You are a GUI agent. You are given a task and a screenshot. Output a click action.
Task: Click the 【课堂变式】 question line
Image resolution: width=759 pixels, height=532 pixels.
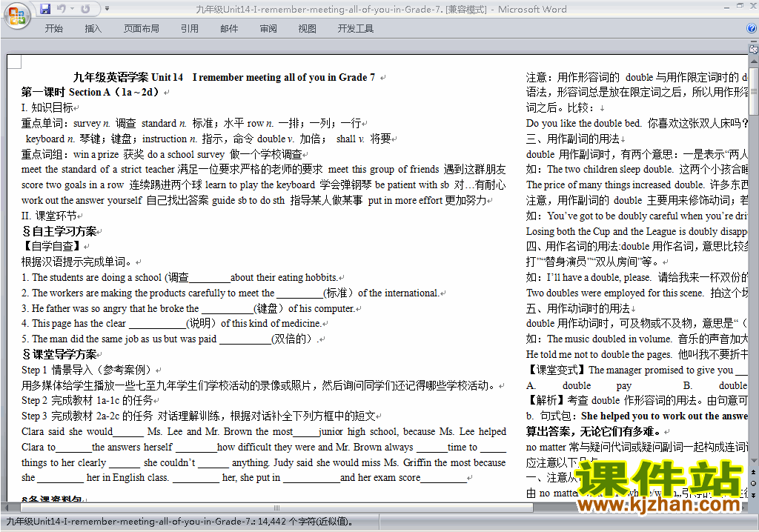point(637,370)
